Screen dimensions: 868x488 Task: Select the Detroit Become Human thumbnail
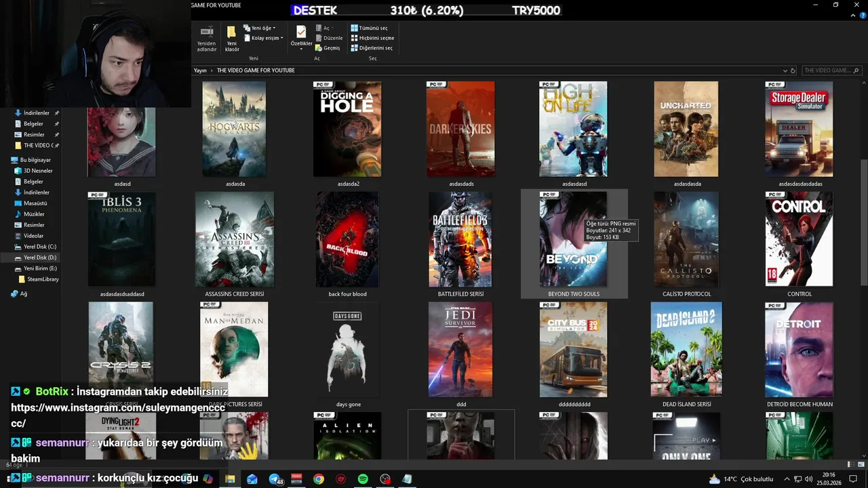coord(799,350)
